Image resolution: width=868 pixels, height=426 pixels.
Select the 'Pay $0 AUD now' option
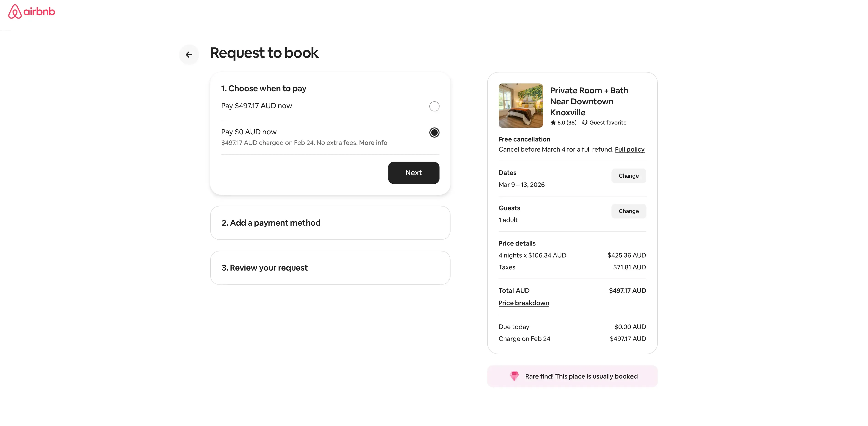click(434, 133)
